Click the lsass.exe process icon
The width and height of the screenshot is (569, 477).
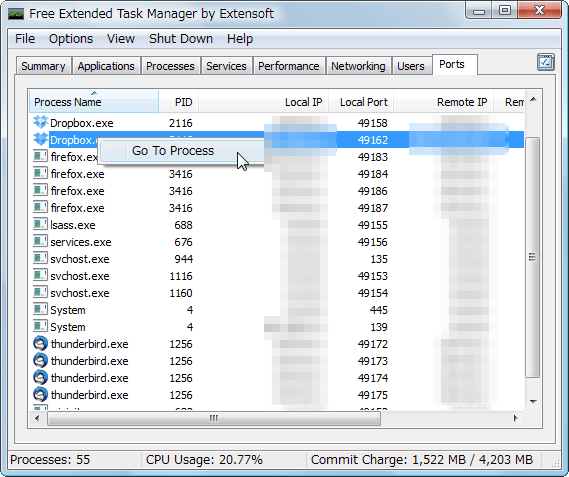coord(40,225)
